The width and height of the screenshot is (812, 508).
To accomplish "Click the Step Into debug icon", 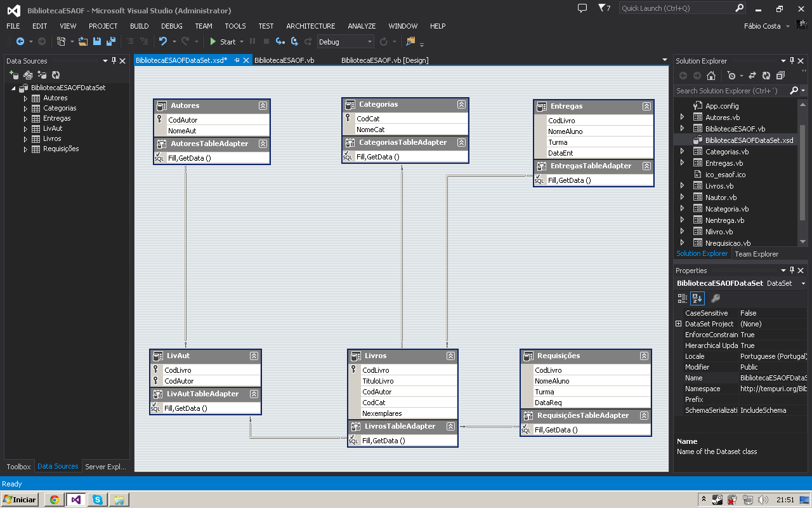I will click(280, 42).
